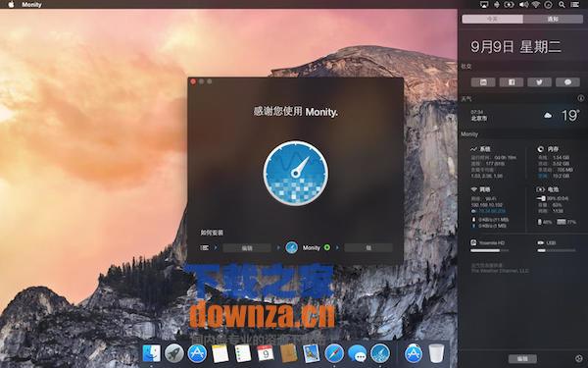Open Monity app icon in the Dock

380,353
